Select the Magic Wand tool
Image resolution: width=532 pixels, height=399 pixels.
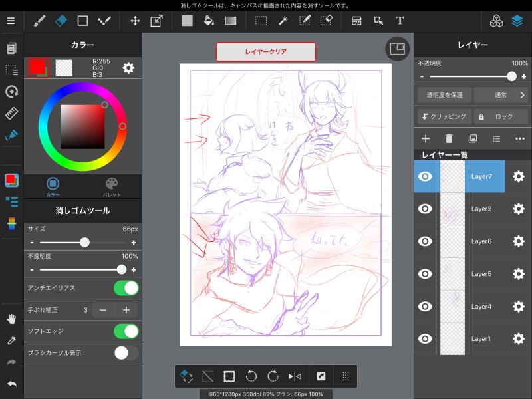coord(283,21)
